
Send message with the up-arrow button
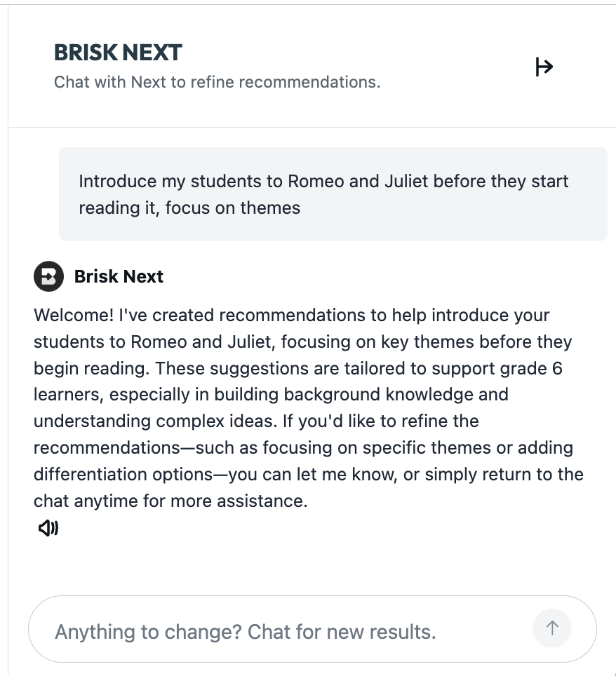tap(552, 628)
